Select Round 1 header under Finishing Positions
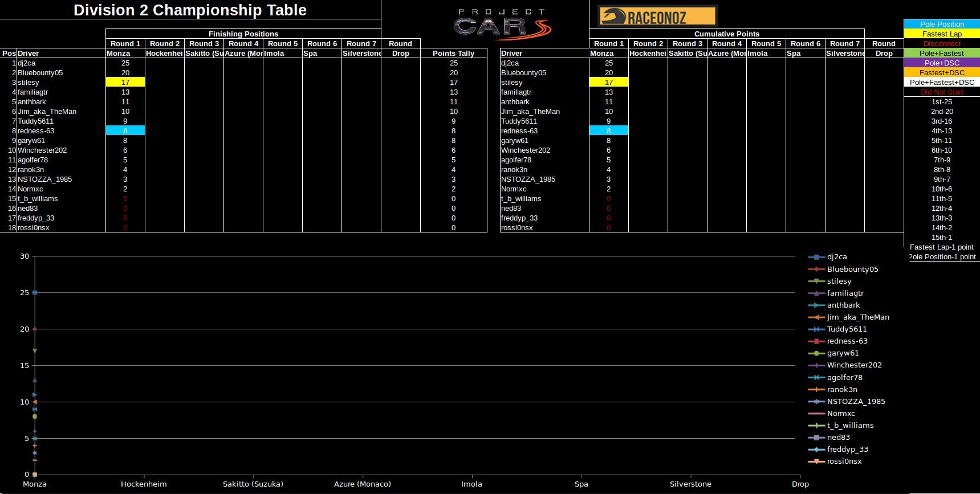 (x=125, y=43)
